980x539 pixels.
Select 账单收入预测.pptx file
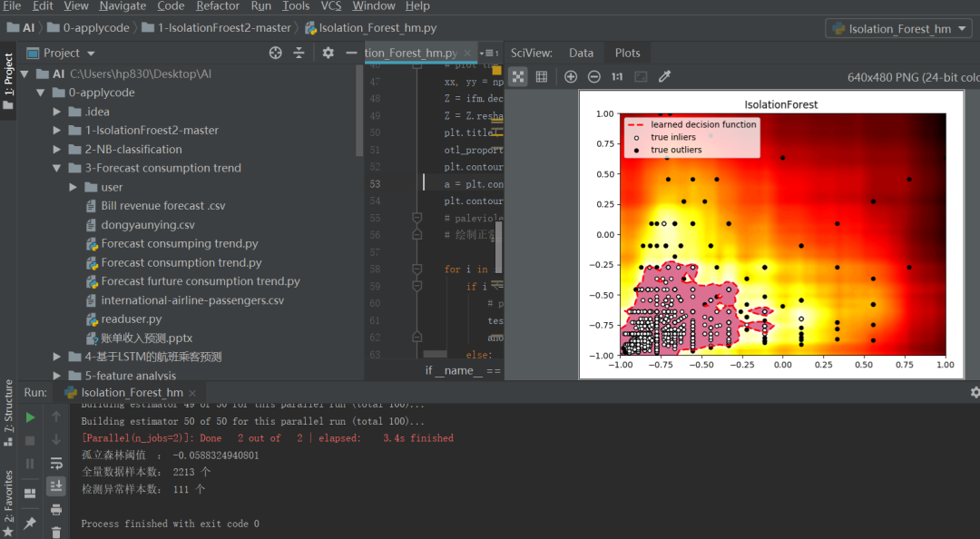click(x=147, y=338)
